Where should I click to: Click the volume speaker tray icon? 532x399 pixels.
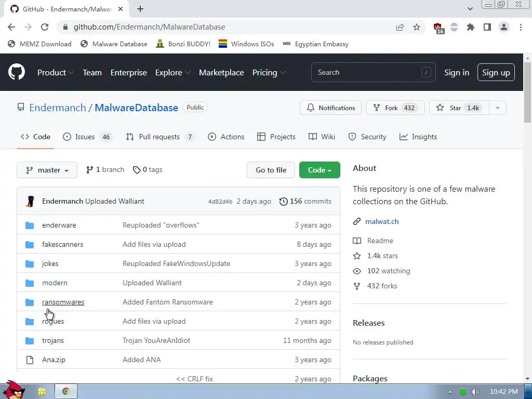click(x=475, y=392)
